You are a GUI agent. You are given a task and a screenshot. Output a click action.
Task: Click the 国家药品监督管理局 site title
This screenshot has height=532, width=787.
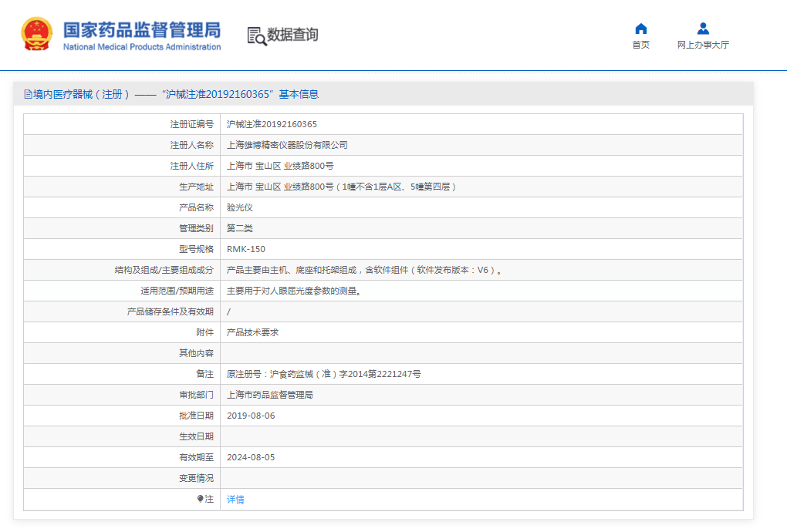(142, 30)
